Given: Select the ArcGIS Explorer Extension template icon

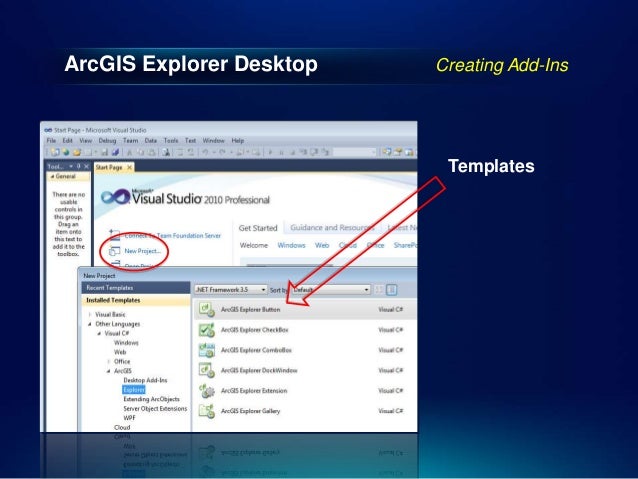Looking at the screenshot, I should click(207, 391).
